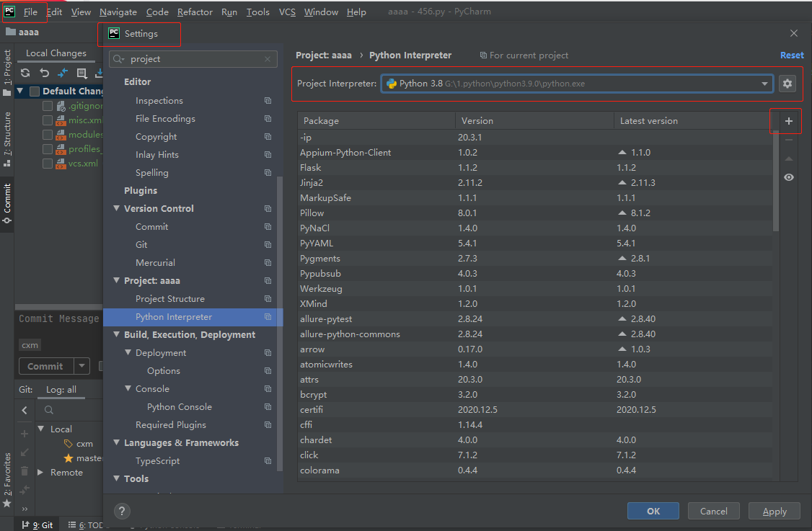Click the 9: Git status bar tab
The height and width of the screenshot is (531, 812).
[x=37, y=525]
